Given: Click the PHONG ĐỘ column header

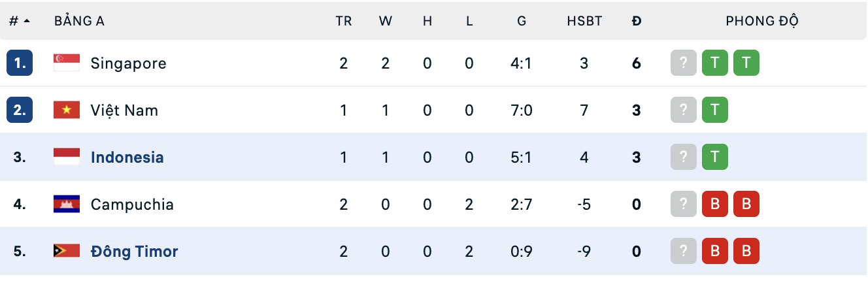Looking at the screenshot, I should click(x=762, y=21).
